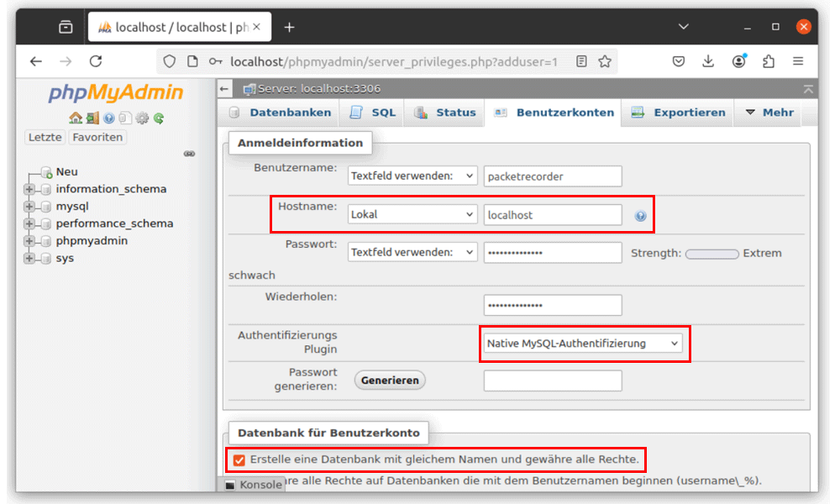This screenshot has width=840, height=504.
Task: Click the logout door icon
Action: point(92,118)
